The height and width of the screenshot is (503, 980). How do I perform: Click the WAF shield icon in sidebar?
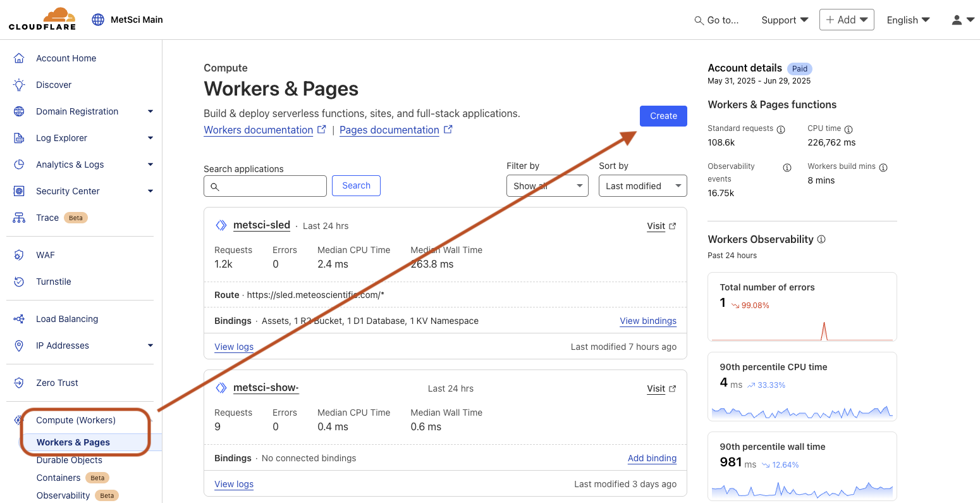pyautogui.click(x=19, y=255)
